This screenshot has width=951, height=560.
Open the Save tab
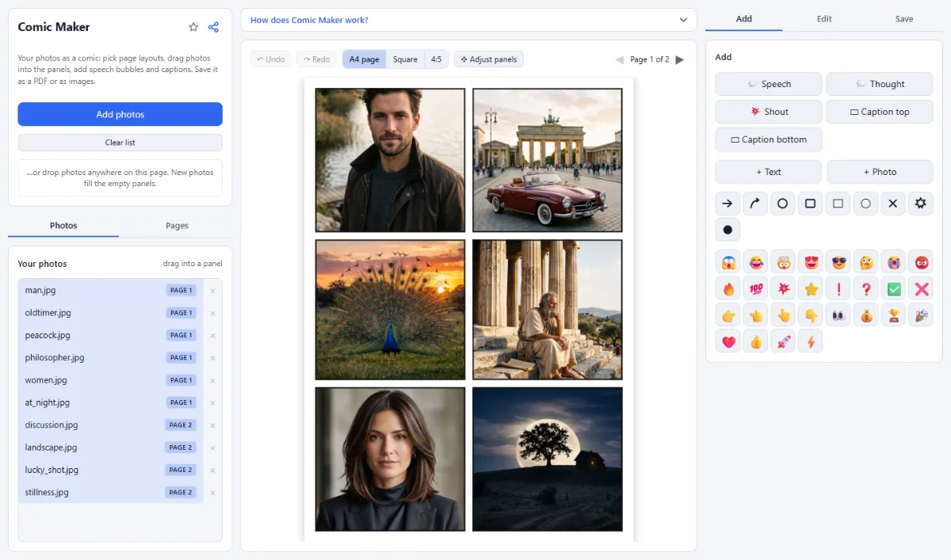tap(904, 19)
